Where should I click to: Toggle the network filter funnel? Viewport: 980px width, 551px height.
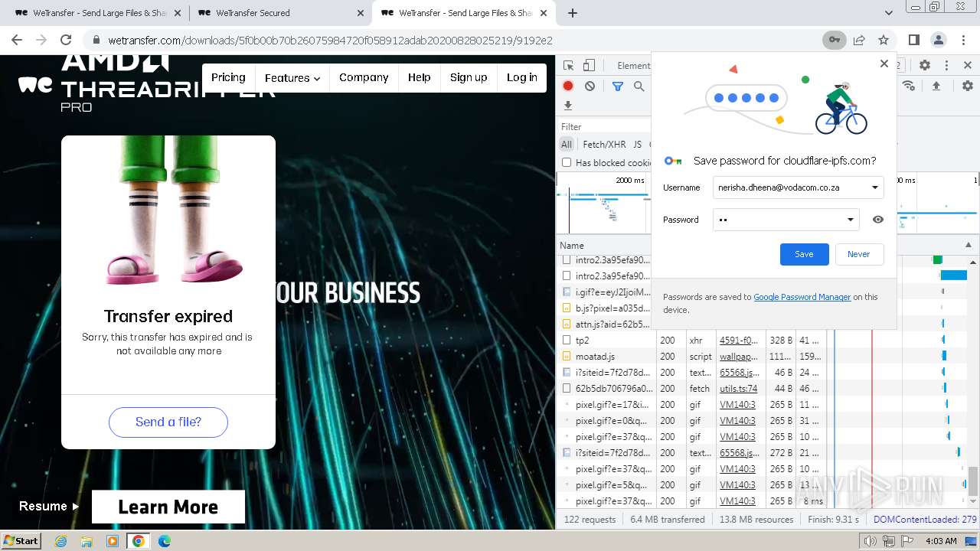click(x=618, y=86)
